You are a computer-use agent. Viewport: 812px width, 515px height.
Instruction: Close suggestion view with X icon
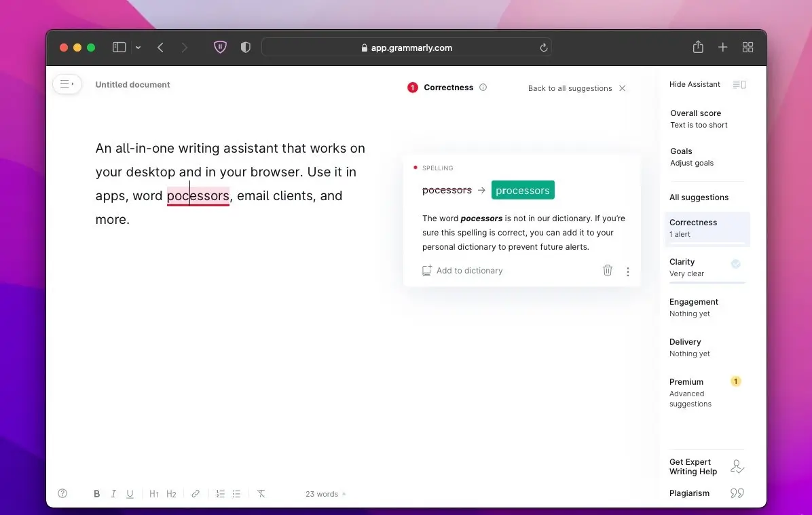(623, 88)
